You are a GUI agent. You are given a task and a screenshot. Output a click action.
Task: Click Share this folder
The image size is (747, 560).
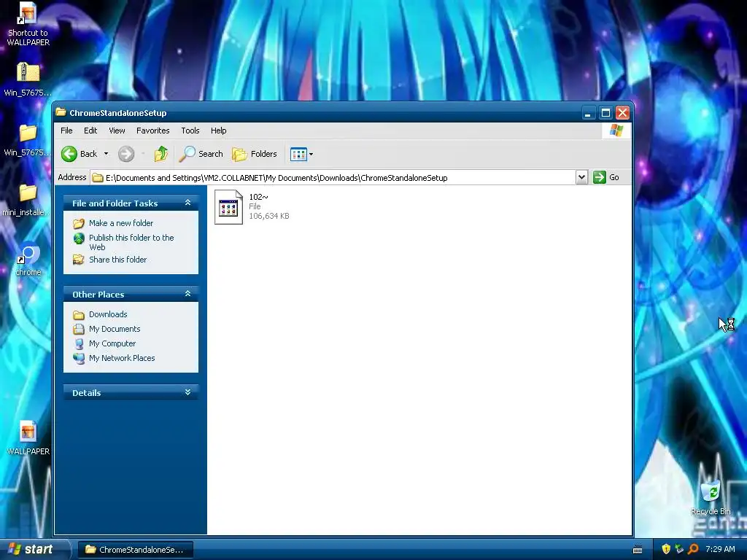[x=117, y=260]
